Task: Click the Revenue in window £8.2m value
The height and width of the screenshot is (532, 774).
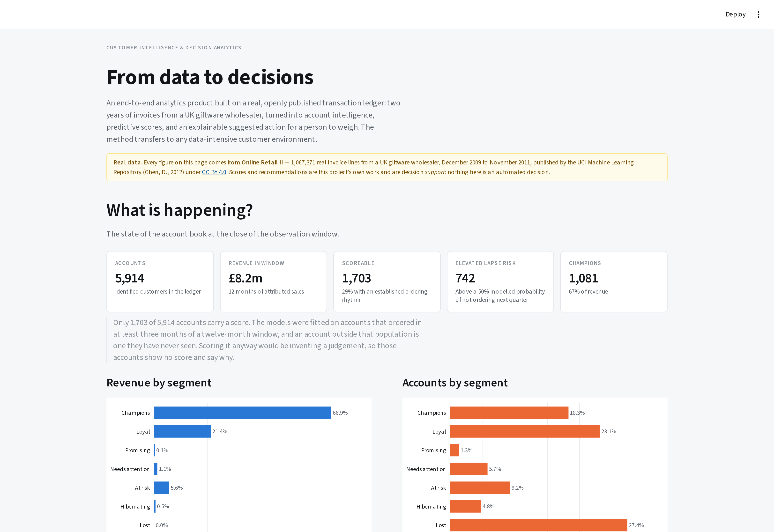Action: (245, 278)
